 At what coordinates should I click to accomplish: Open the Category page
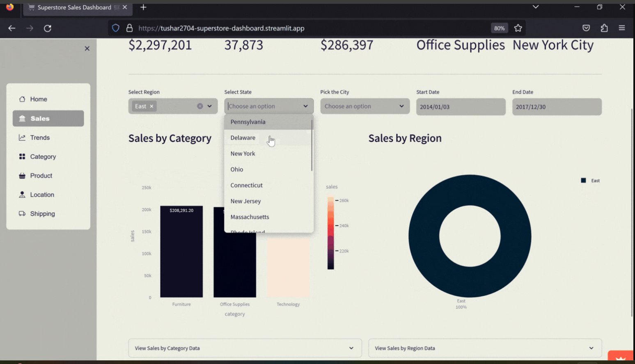pos(48,157)
